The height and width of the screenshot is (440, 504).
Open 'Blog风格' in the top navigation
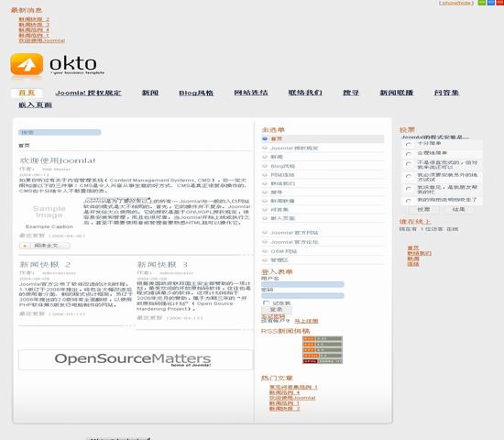pos(196,93)
